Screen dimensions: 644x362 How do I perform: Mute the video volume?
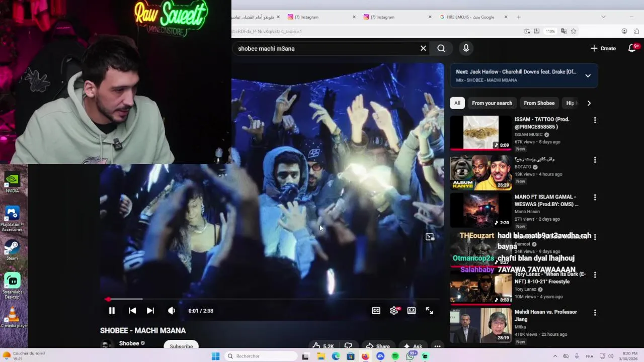tap(172, 311)
